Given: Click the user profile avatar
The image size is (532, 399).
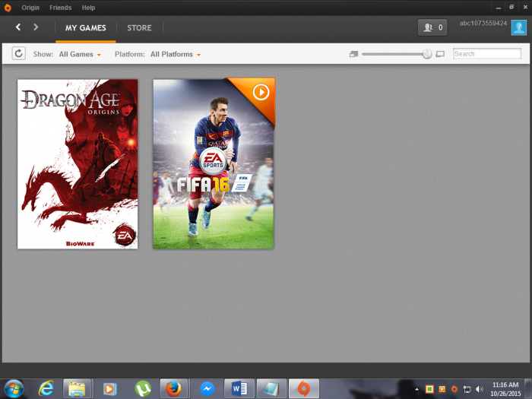Looking at the screenshot, I should point(519,27).
